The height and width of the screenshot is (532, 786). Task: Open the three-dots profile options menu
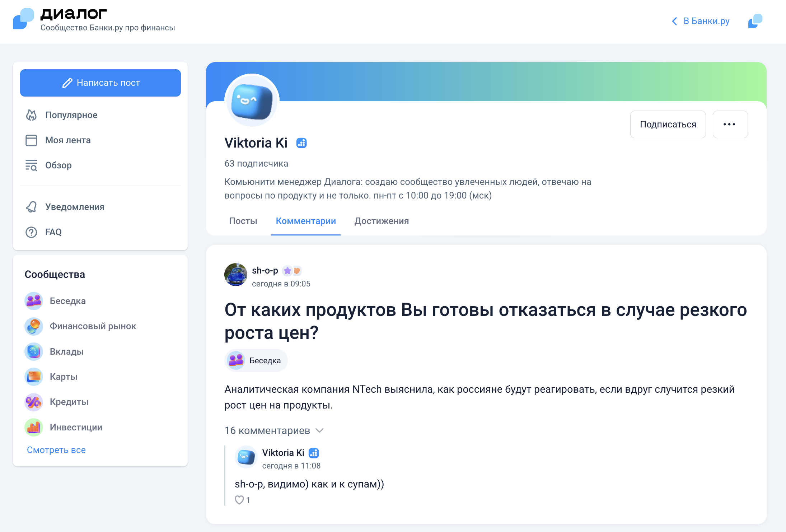[x=730, y=125]
